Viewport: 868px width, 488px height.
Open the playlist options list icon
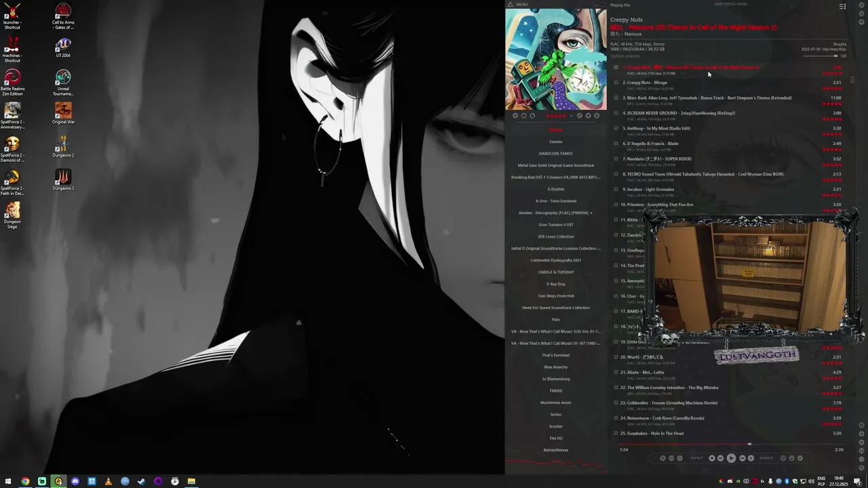(x=842, y=6)
